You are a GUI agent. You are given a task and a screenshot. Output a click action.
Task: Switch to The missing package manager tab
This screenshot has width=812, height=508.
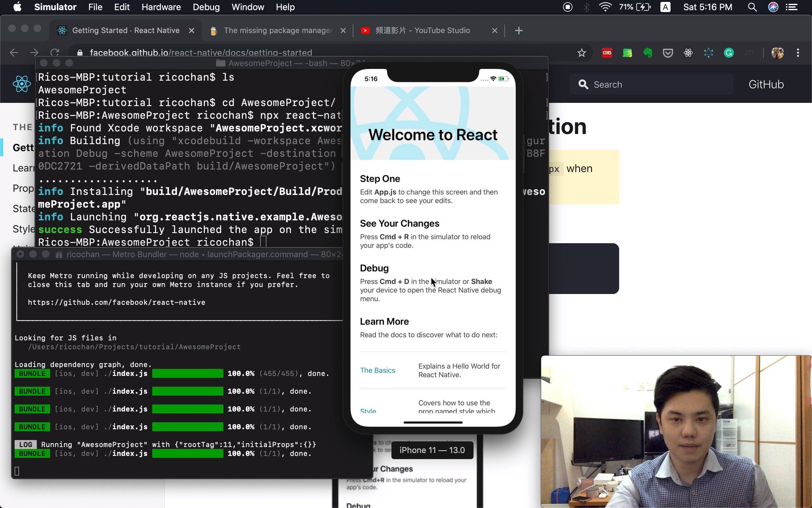(x=278, y=30)
